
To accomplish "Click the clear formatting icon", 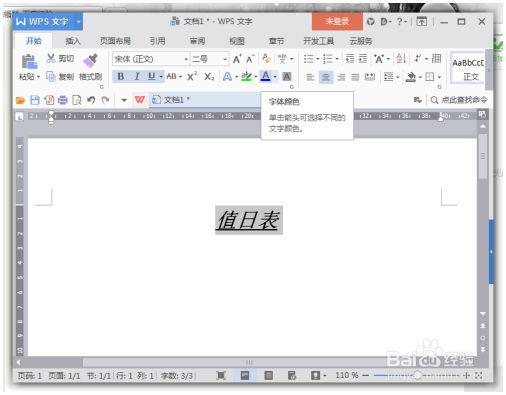I will point(266,59).
